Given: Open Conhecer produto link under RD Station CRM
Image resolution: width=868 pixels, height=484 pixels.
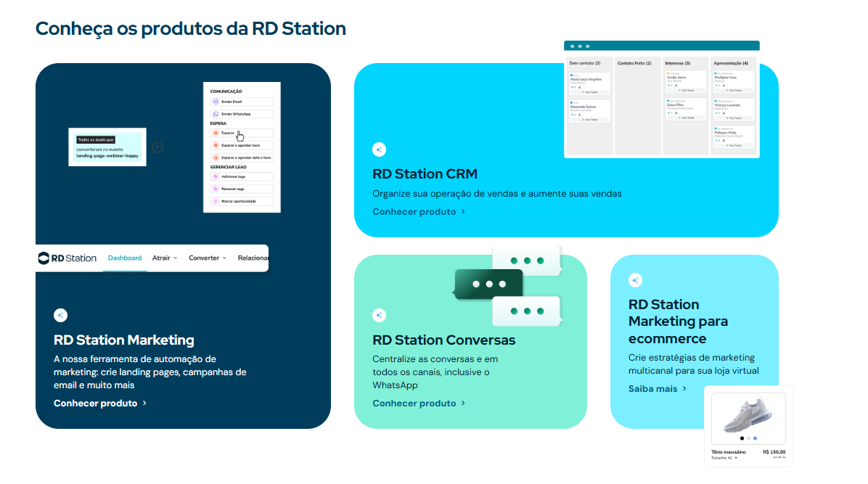Looking at the screenshot, I should tap(419, 212).
